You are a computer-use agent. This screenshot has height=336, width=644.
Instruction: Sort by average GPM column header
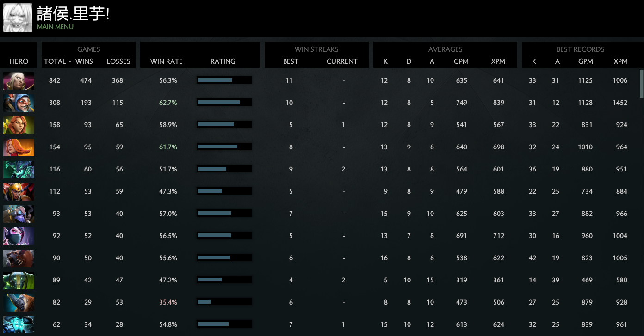click(x=461, y=61)
